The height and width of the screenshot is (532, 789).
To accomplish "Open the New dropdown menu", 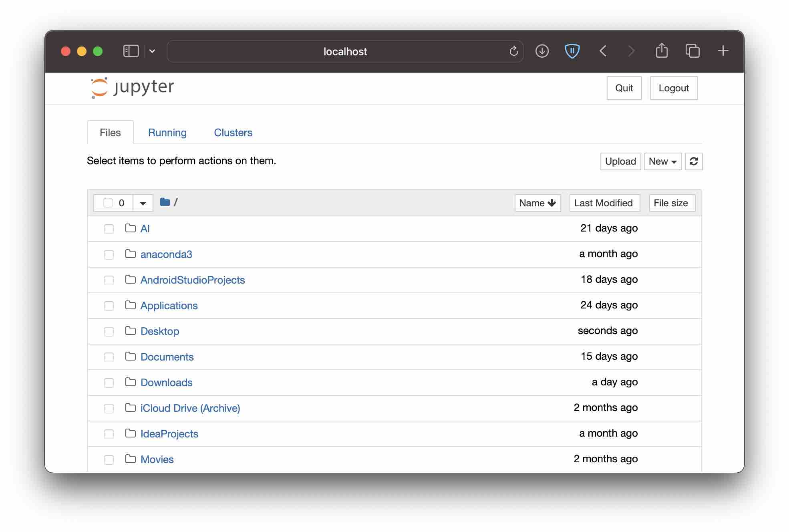I will click(x=662, y=161).
